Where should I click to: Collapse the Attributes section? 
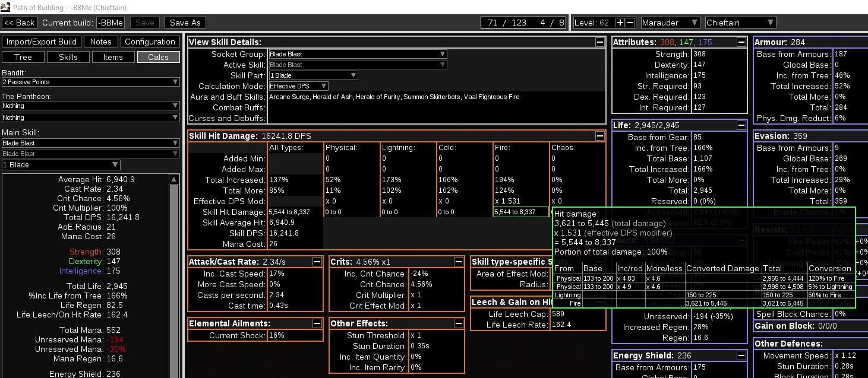point(741,42)
